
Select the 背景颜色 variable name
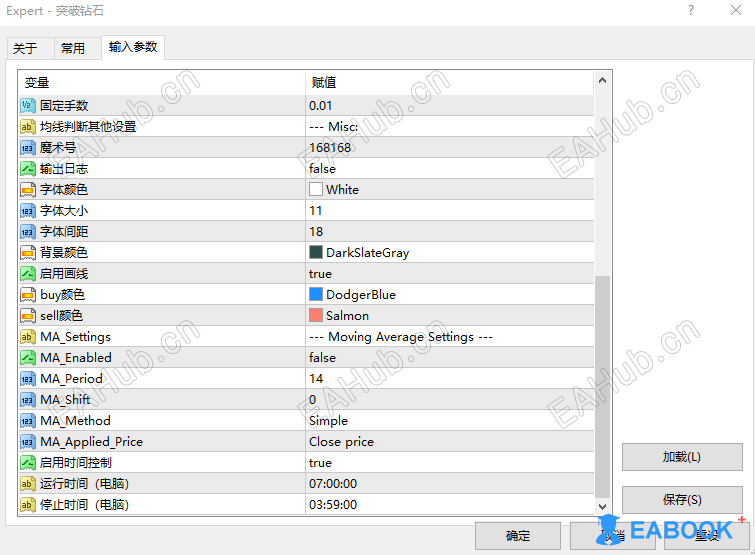click(64, 253)
